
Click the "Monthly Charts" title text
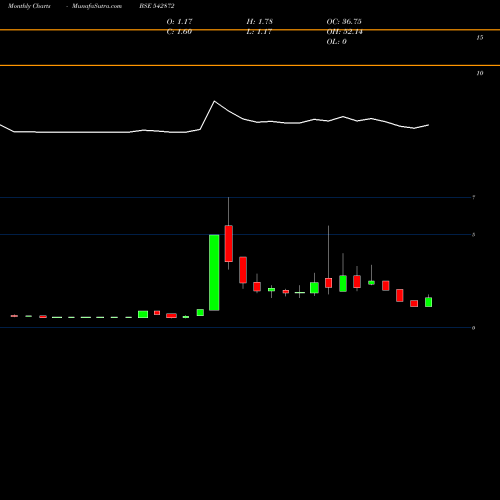[29, 6]
